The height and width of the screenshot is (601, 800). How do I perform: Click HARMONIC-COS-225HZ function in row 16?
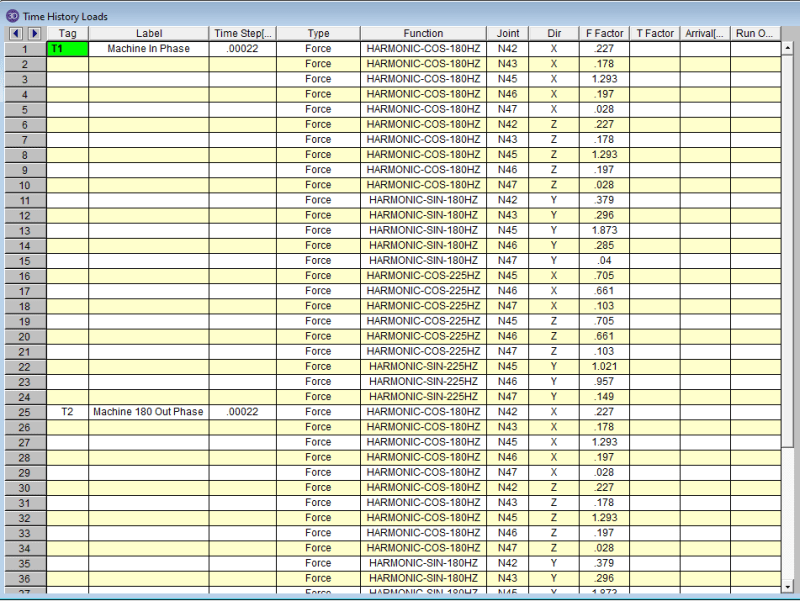pos(423,276)
